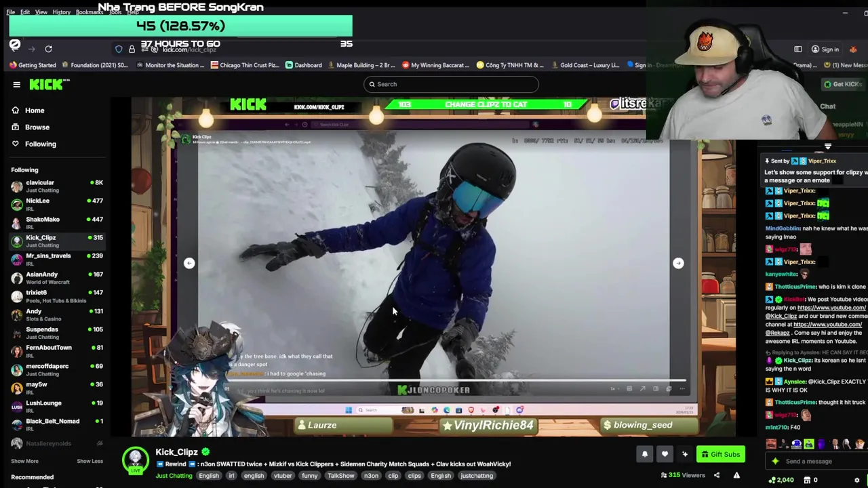Click the verified badge next to Kick_Clipz

[x=205, y=451]
